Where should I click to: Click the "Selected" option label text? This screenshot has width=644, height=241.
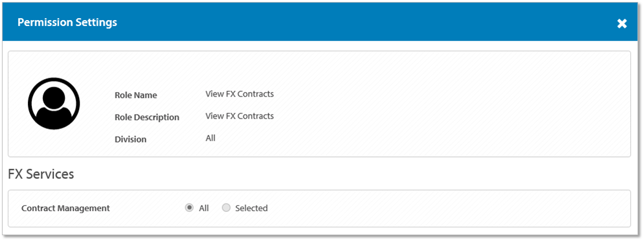coord(251,208)
